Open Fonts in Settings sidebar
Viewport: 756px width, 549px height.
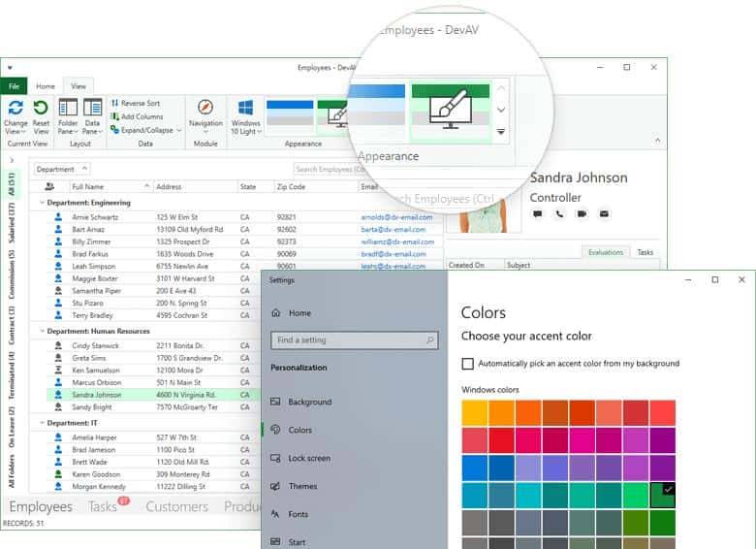pyautogui.click(x=289, y=514)
